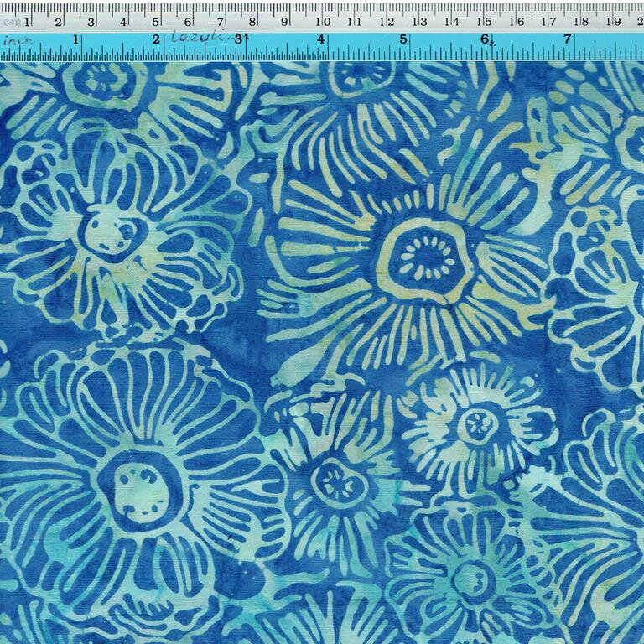Select the 4 mark on blue inch ruler
Viewport: 644px width, 644px height.
coord(321,39)
